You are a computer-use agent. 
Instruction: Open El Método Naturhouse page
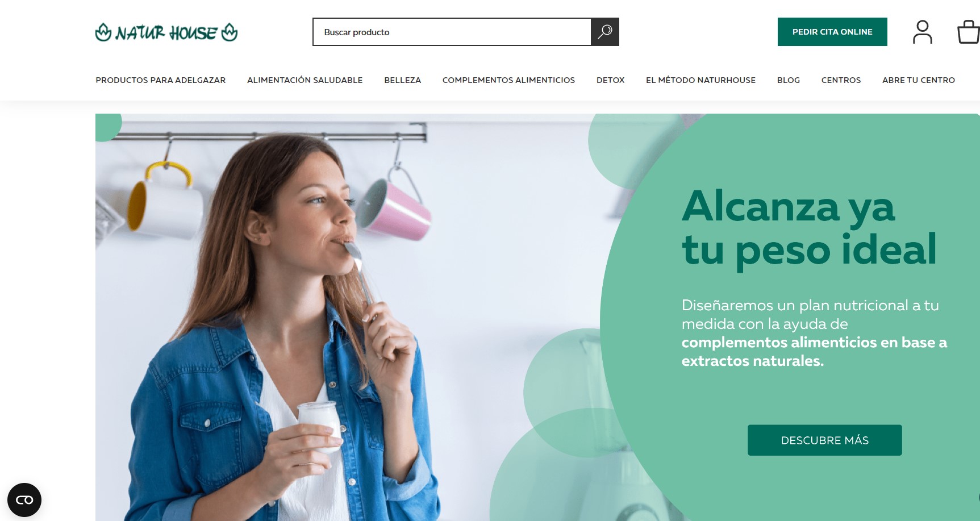coord(700,80)
